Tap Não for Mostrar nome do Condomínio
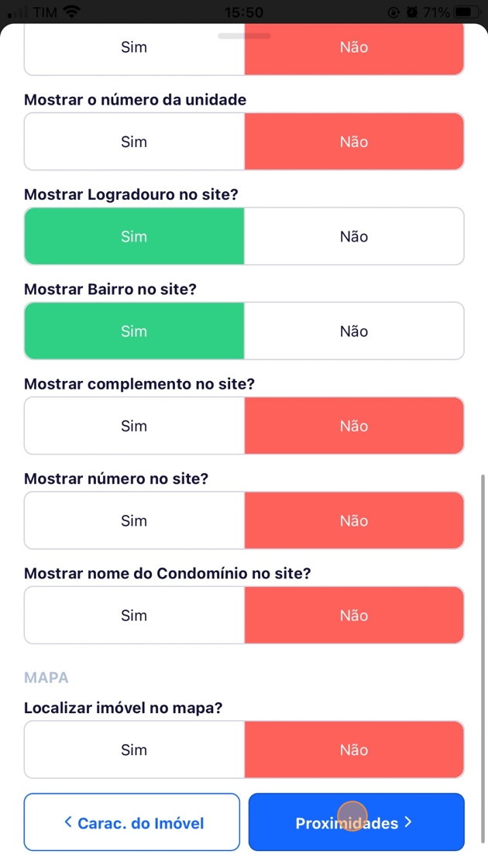488x868 pixels. (354, 616)
